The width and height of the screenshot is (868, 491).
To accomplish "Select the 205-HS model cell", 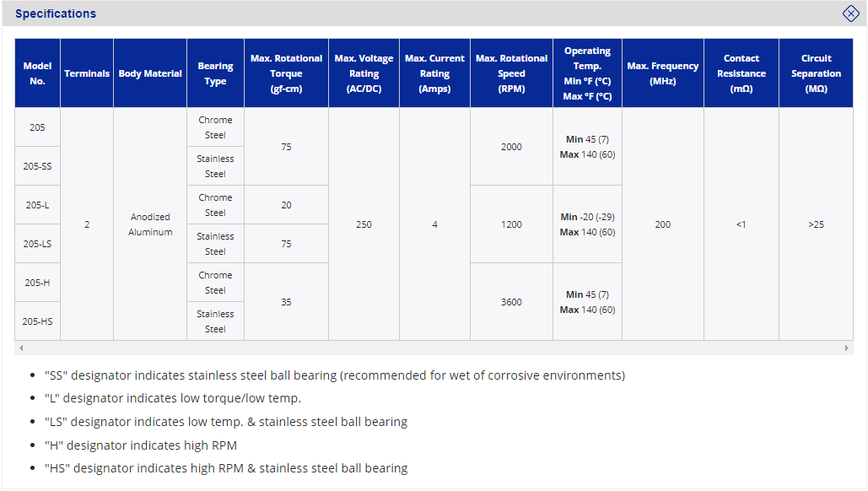I will pyautogui.click(x=38, y=321).
